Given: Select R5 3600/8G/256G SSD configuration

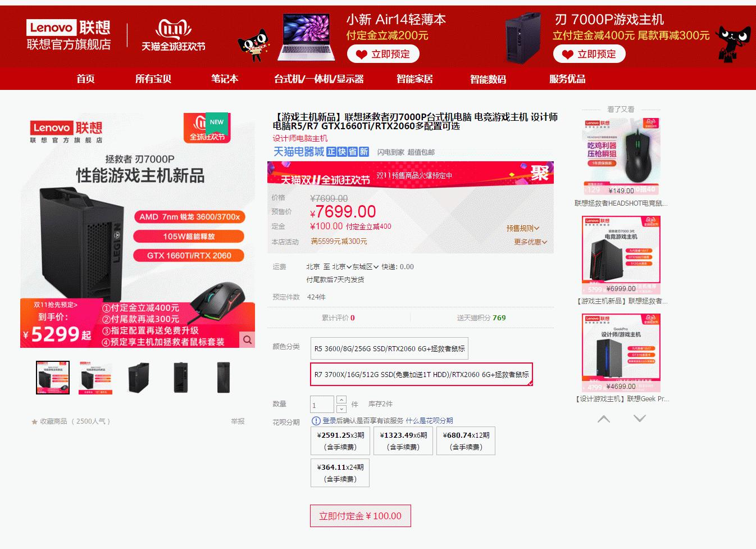Looking at the screenshot, I should point(389,348).
